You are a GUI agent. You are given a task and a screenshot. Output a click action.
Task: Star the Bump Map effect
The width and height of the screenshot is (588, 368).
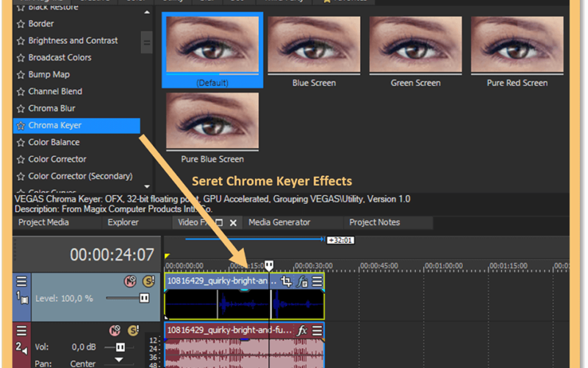pyautogui.click(x=21, y=75)
